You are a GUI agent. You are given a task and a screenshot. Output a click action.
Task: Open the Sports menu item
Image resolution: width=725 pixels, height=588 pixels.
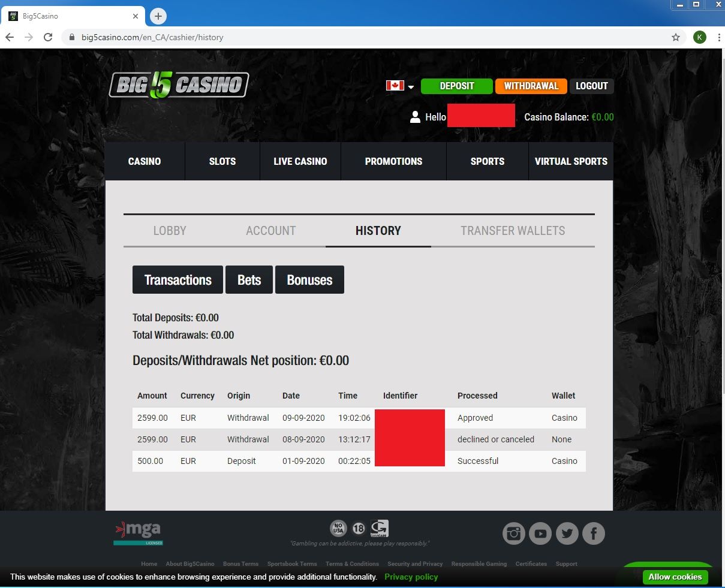coord(488,161)
